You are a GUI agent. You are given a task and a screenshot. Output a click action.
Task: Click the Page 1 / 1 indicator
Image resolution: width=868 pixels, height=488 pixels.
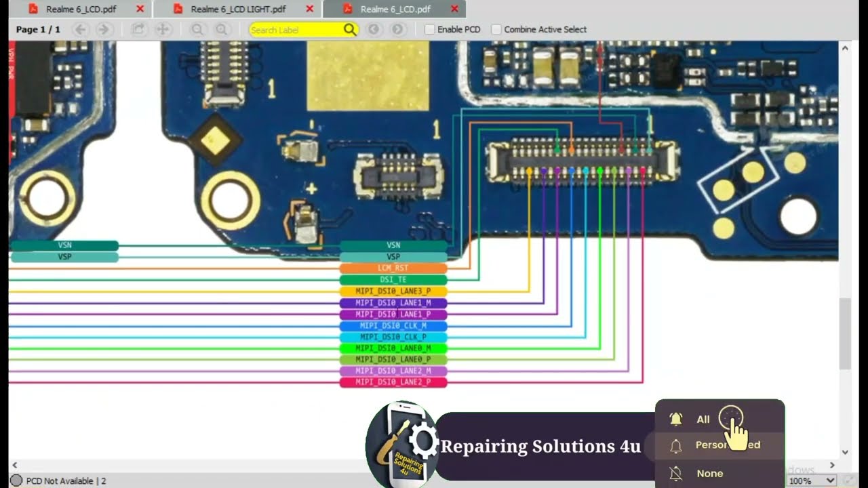[38, 29]
